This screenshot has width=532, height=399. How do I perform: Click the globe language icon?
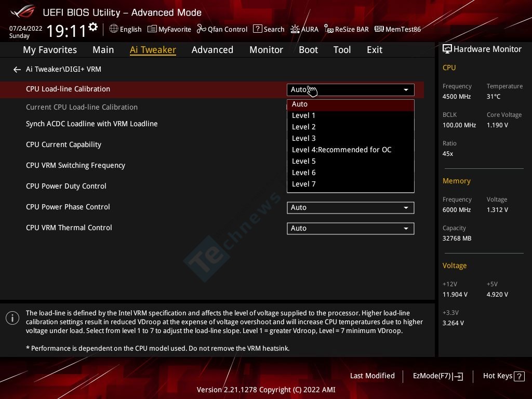coord(114,29)
